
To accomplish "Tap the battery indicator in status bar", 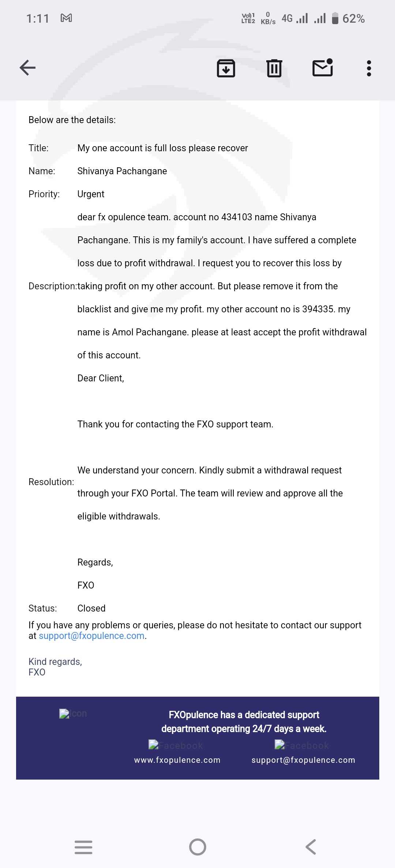I will [x=335, y=18].
